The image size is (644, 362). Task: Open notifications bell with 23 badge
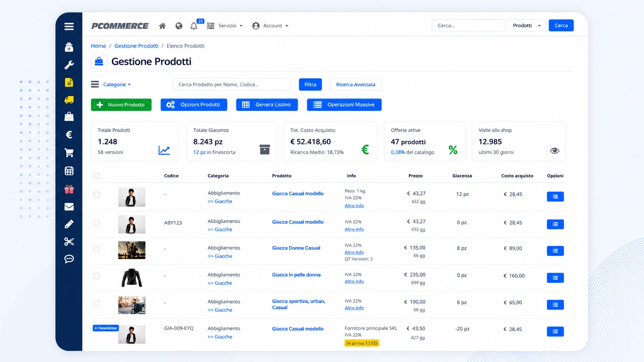click(194, 26)
